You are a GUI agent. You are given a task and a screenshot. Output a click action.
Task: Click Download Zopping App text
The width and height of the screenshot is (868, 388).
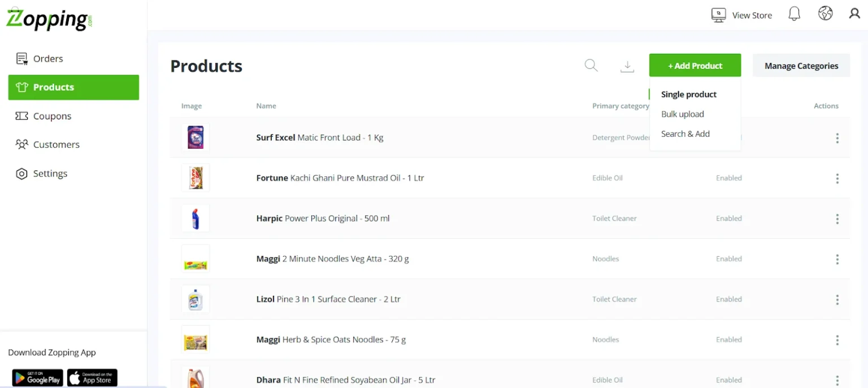pyautogui.click(x=52, y=352)
